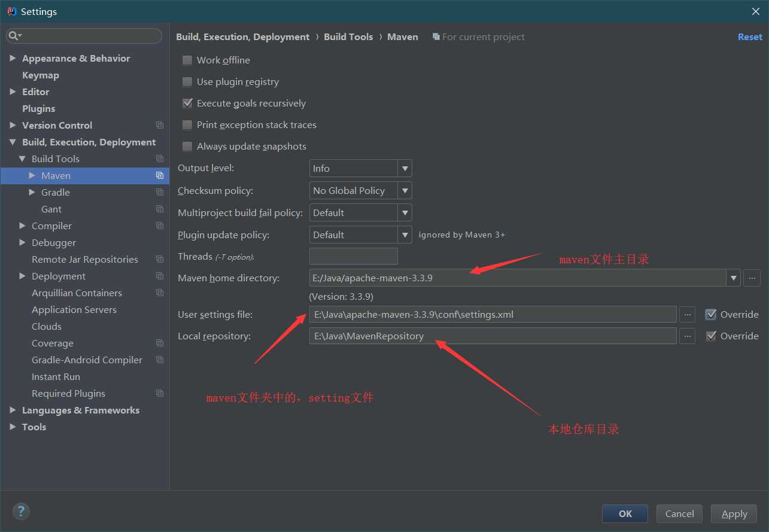Expand the Debugger tree node

(22, 242)
